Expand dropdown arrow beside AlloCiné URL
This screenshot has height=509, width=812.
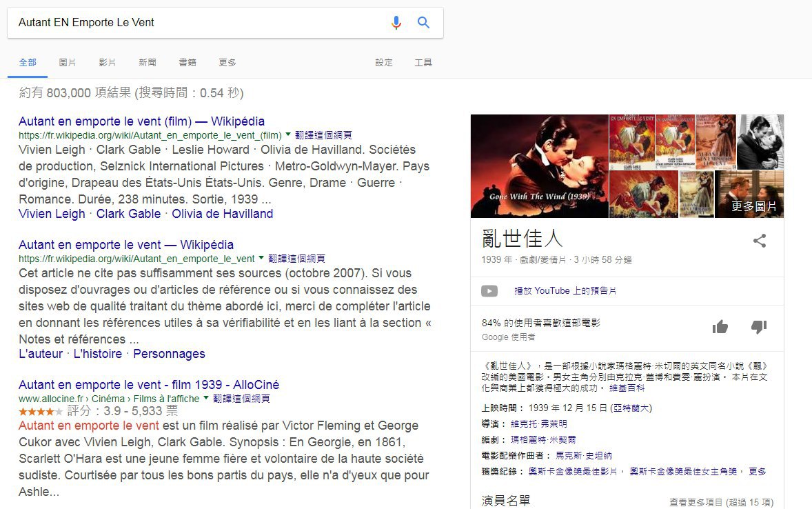(206, 398)
